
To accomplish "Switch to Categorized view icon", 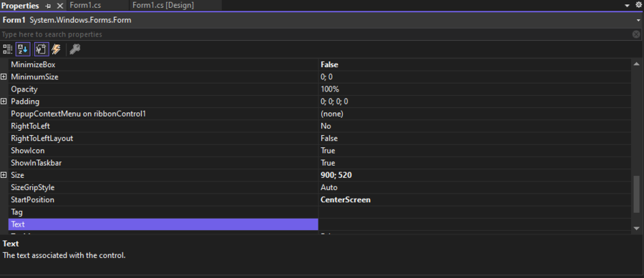I will (x=7, y=49).
